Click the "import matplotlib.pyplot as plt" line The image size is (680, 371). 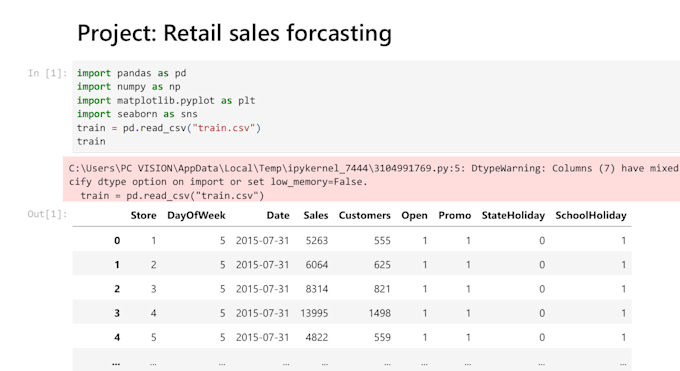(166, 100)
